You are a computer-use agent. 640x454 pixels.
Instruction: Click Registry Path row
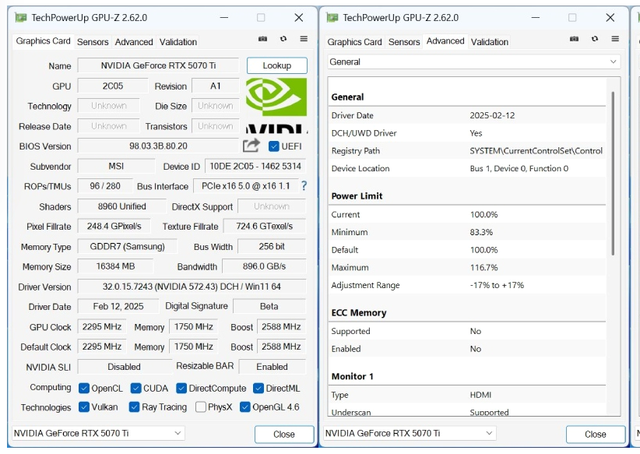pyautogui.click(x=467, y=151)
